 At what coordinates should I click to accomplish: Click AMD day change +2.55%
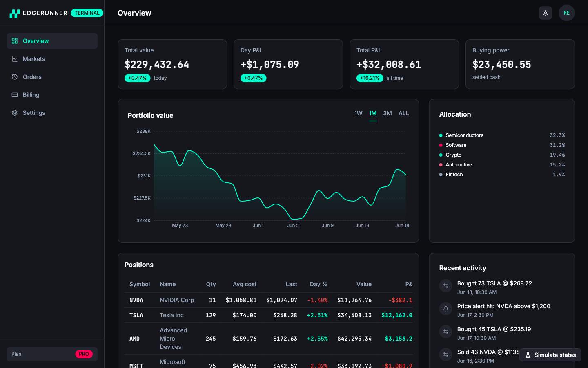pyautogui.click(x=317, y=339)
